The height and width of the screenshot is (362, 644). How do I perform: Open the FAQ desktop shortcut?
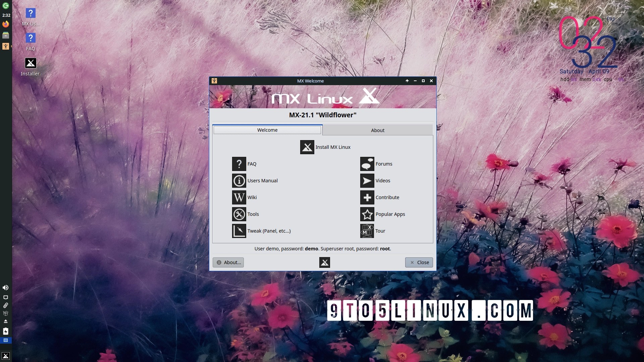(31, 42)
